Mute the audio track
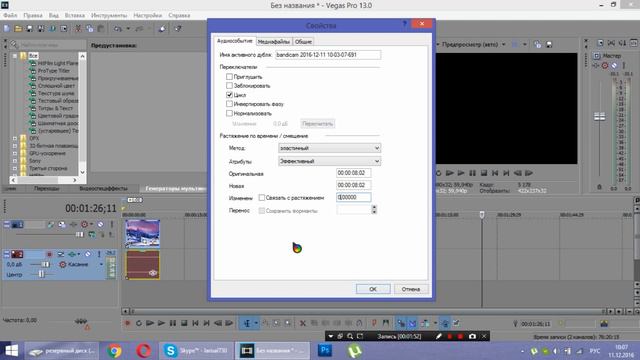The height and width of the screenshot is (360, 640). (88, 254)
